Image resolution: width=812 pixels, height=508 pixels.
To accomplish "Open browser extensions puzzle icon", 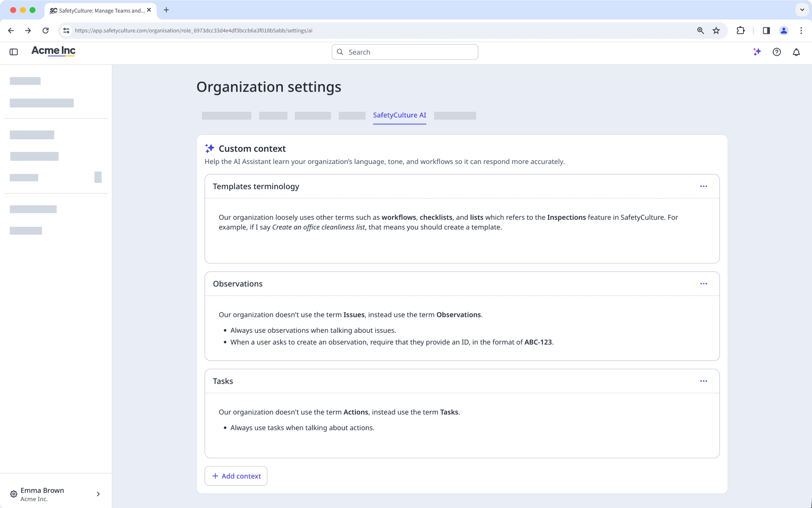I will [740, 30].
